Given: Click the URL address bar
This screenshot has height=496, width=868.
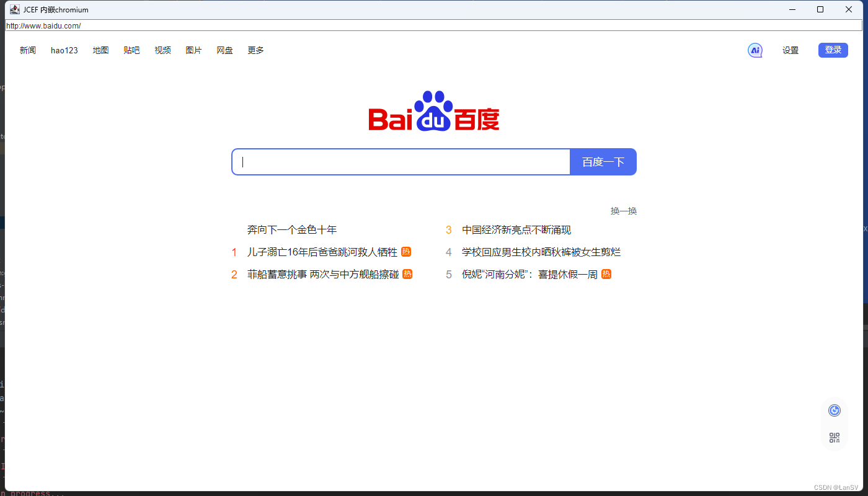Looking at the screenshot, I should pyautogui.click(x=434, y=25).
